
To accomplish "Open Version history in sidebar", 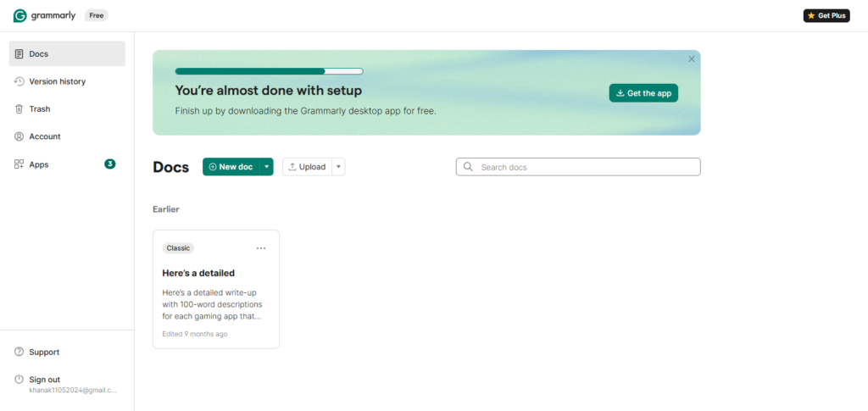I will point(67,81).
